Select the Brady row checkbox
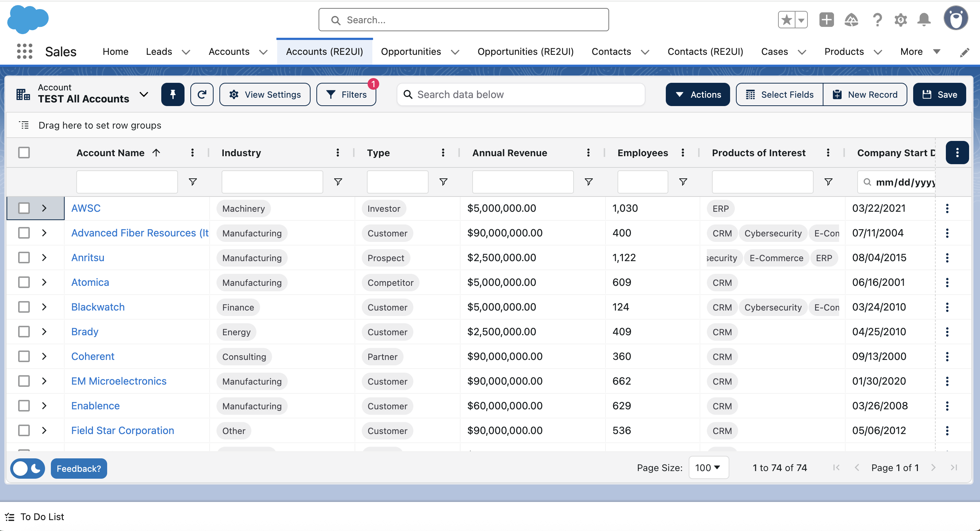 [x=24, y=332]
